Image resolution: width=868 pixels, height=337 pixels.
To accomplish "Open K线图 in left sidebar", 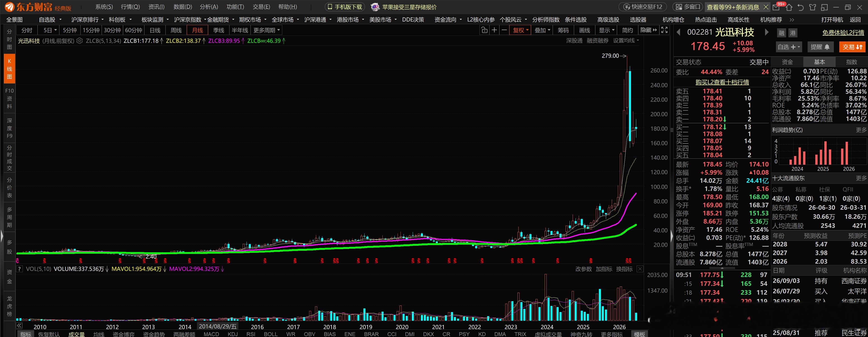I will (9, 69).
